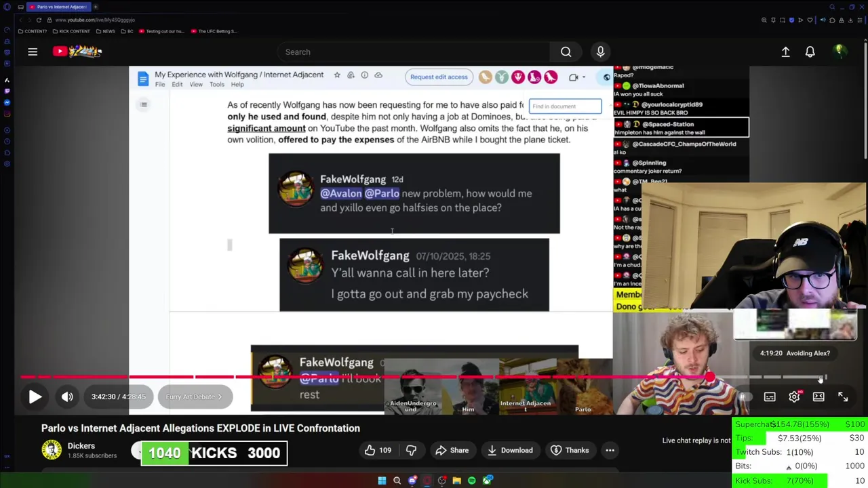Image resolution: width=868 pixels, height=488 pixels.
Task: Open the BC bookmarks folder
Action: pyautogui.click(x=127, y=31)
